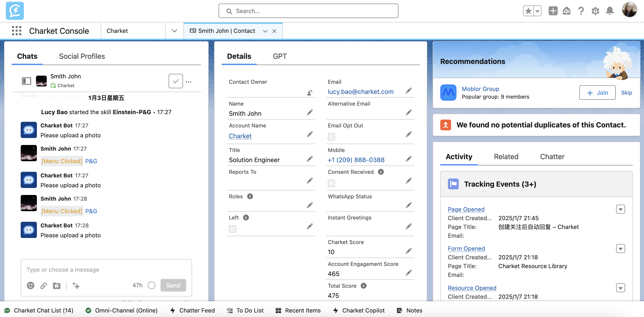Image resolution: width=644 pixels, height=317 pixels.
Task: Skip the Moblor Group recommendation
Action: click(x=626, y=93)
